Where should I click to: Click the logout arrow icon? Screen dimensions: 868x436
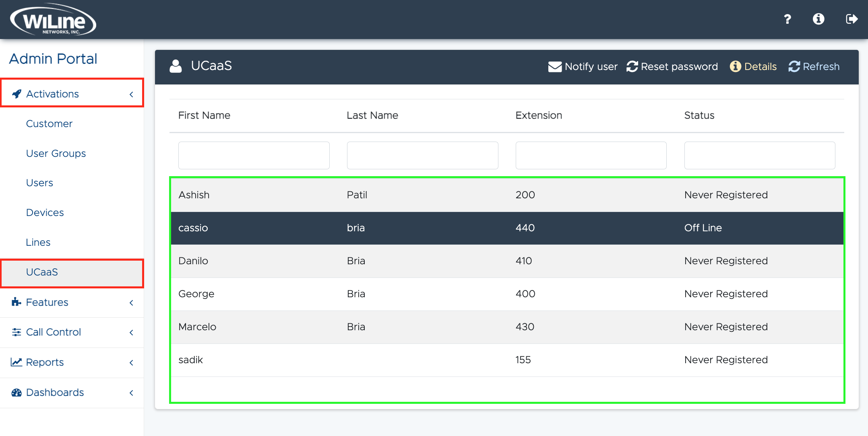pos(851,19)
